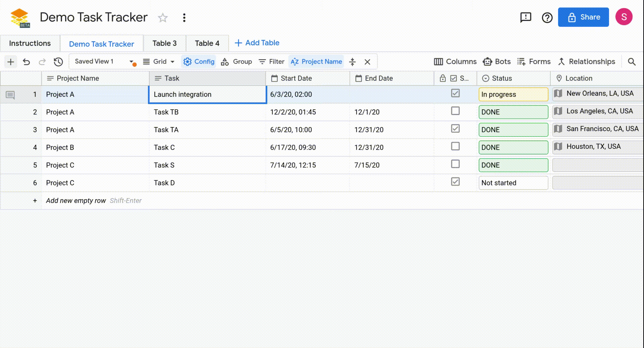The height and width of the screenshot is (348, 644).
Task: Open the feedback speech bubble icon
Action: [526, 17]
